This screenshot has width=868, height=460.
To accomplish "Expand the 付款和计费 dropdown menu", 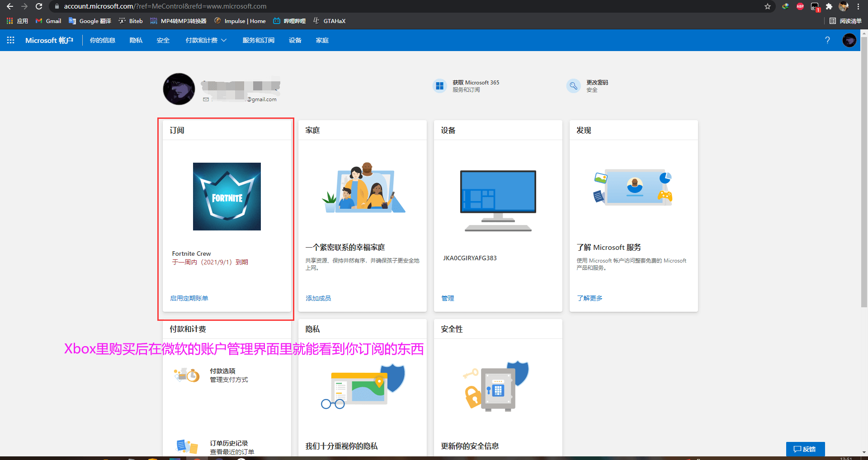I will coord(206,40).
